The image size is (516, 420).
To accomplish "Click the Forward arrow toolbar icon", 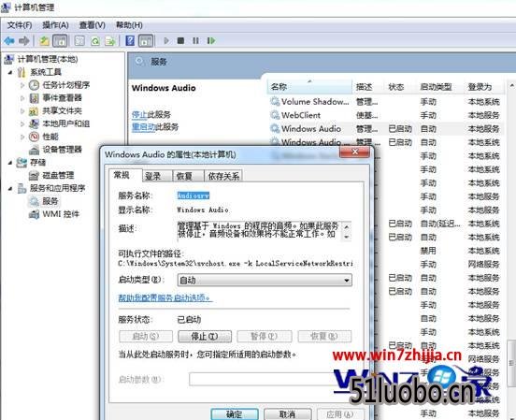I will (x=24, y=41).
